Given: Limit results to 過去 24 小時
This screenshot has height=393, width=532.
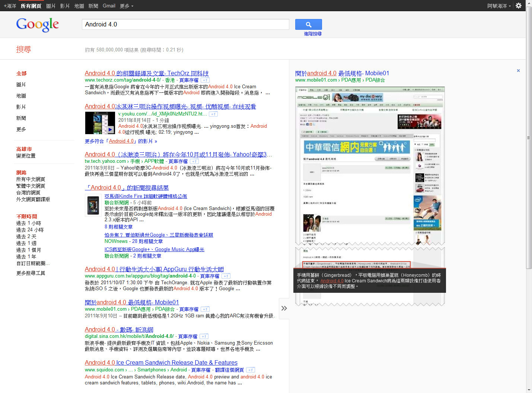Looking at the screenshot, I should 30,230.
